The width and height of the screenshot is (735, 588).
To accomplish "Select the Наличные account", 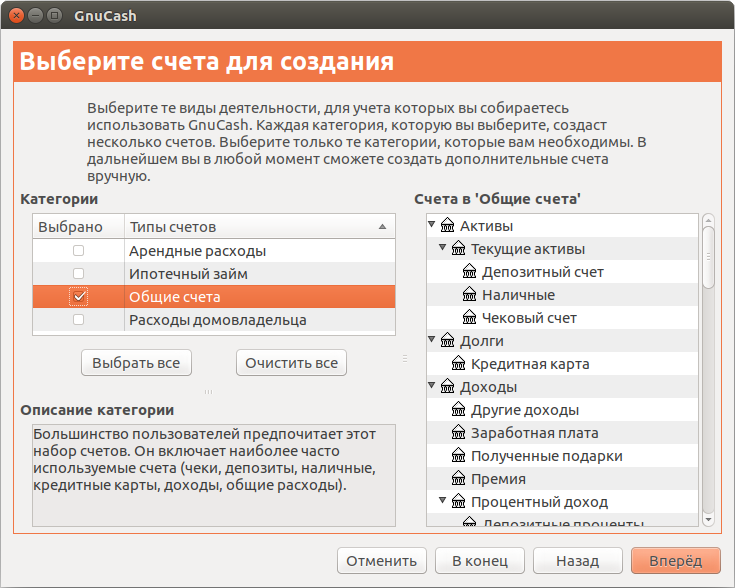I will pos(518,295).
